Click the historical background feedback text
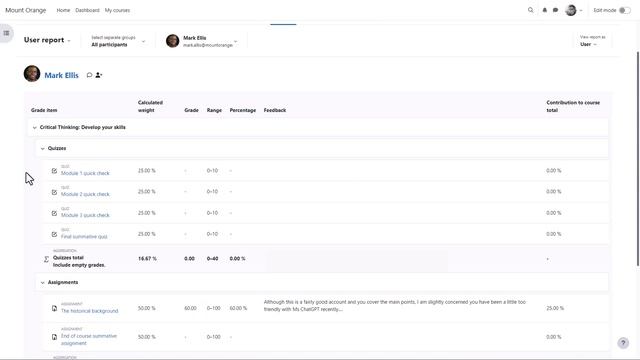The image size is (640, 360). (x=395, y=305)
